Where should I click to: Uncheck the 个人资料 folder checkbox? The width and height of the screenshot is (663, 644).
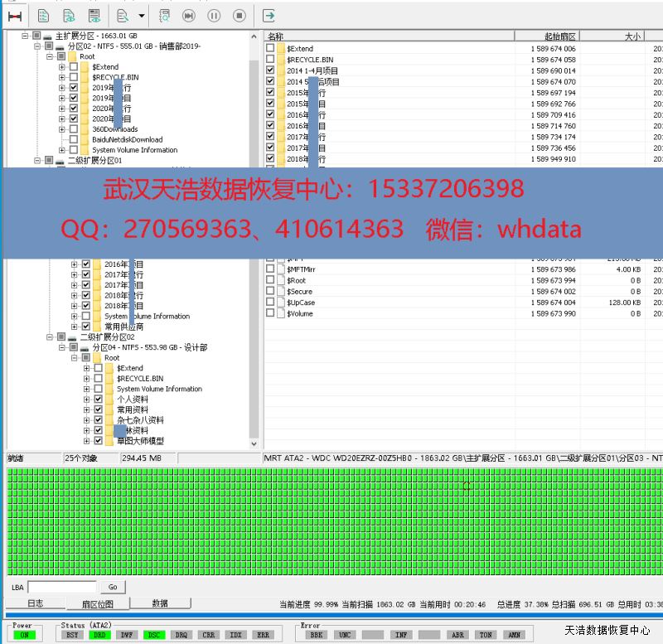[x=99, y=399]
